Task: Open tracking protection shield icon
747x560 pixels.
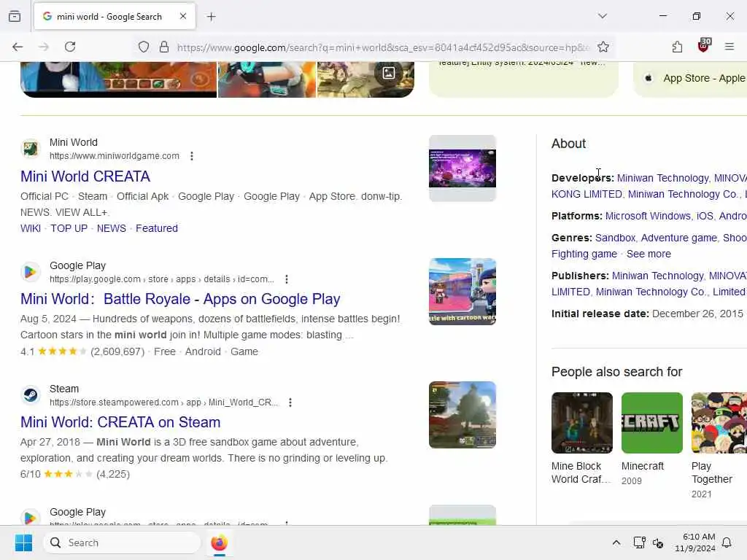Action: pyautogui.click(x=144, y=47)
